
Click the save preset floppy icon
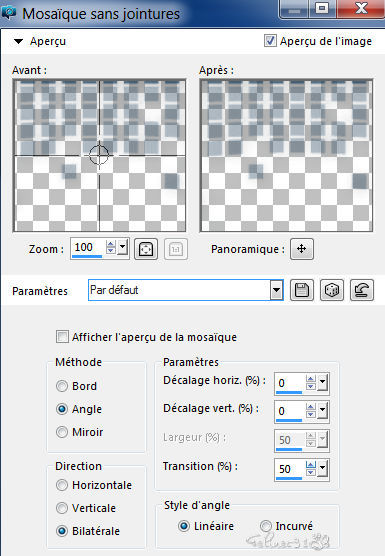(x=302, y=290)
